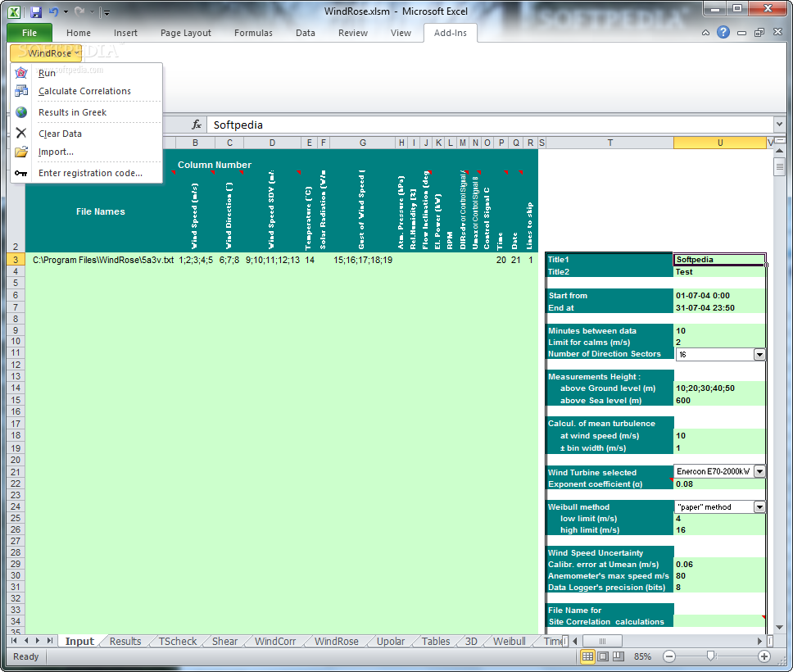Click the Redo arrow icon
The image size is (793, 672).
click(79, 11)
